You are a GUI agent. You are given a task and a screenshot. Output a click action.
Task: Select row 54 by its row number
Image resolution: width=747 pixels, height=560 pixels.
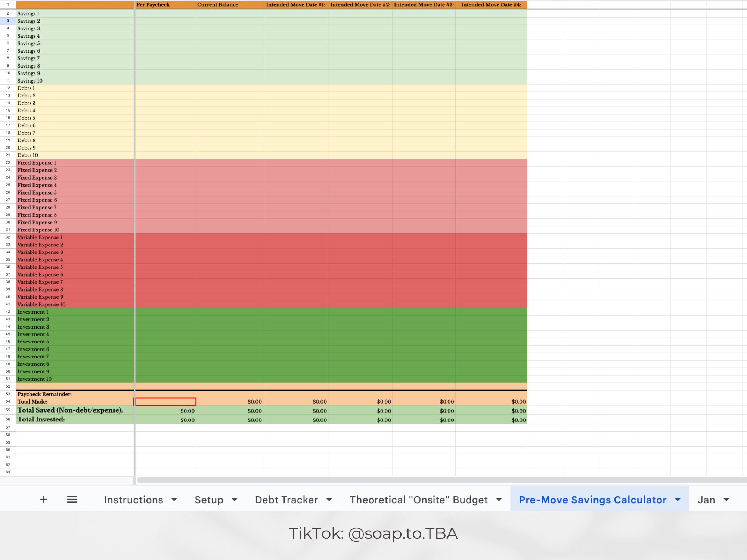tap(7, 401)
